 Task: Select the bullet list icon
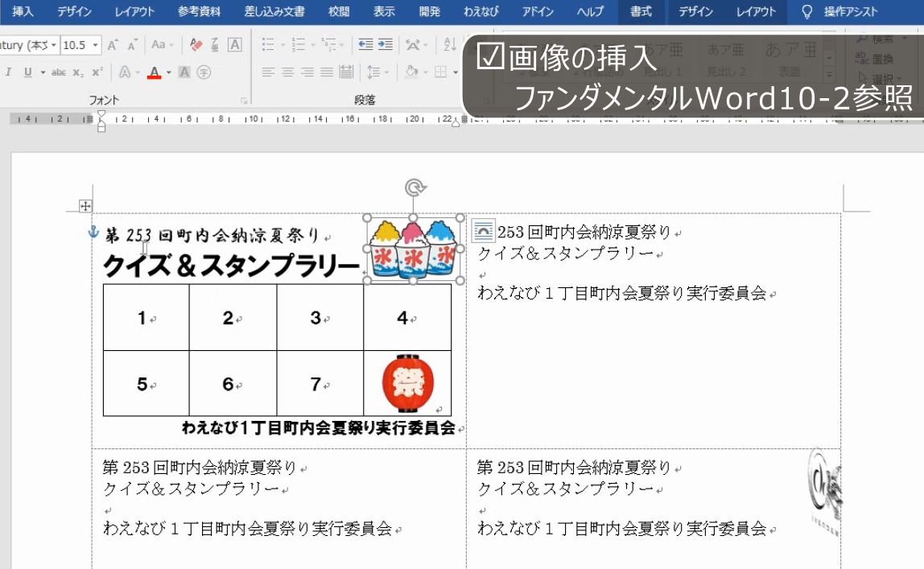pos(269,45)
